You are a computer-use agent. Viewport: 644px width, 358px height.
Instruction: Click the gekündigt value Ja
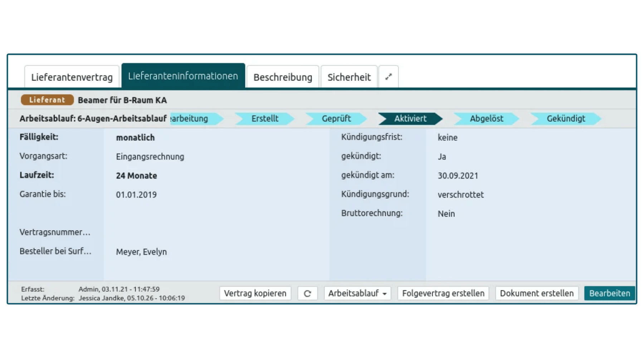tap(442, 157)
